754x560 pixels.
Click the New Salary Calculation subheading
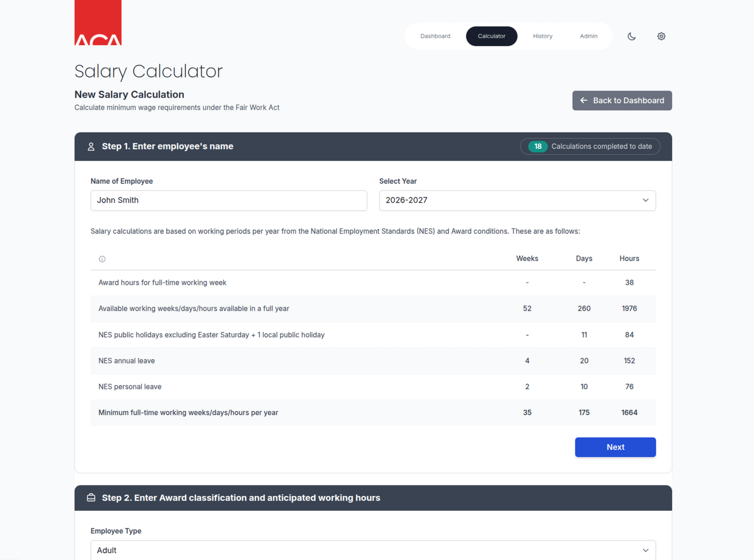129,95
